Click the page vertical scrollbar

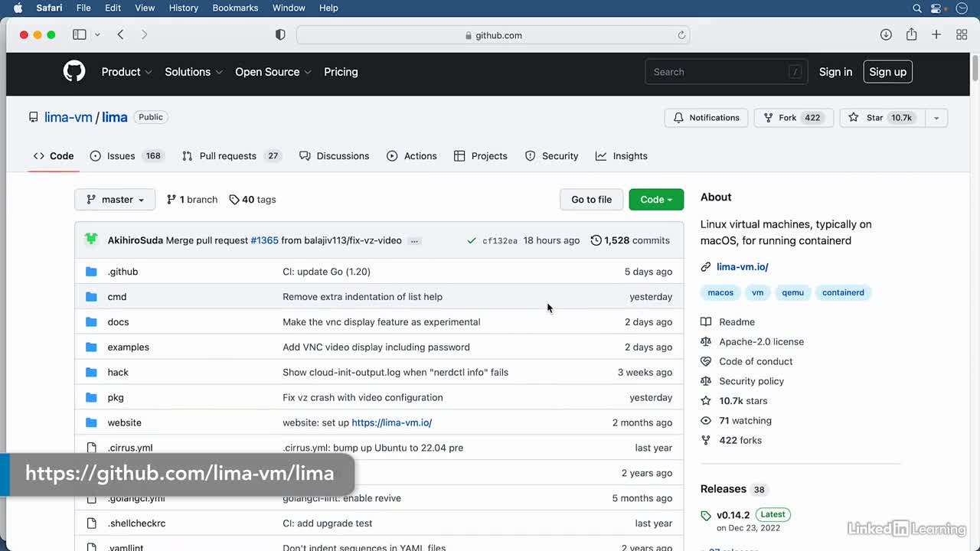tap(975, 69)
